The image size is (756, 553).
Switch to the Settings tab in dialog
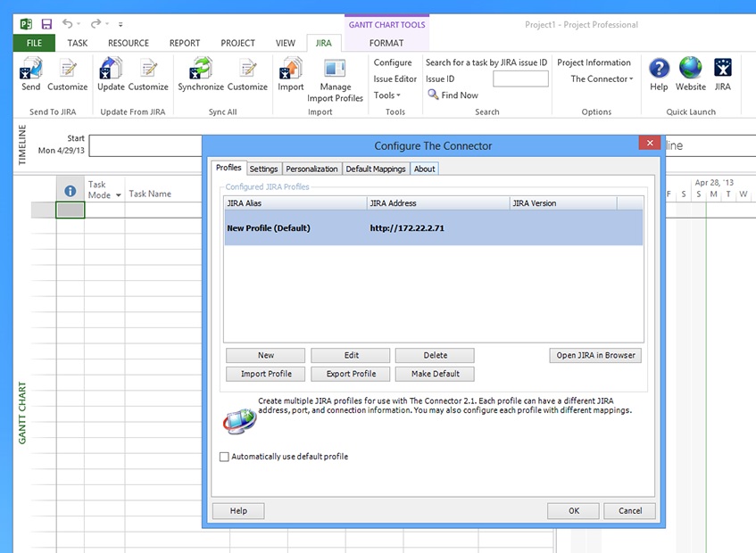[x=263, y=169]
